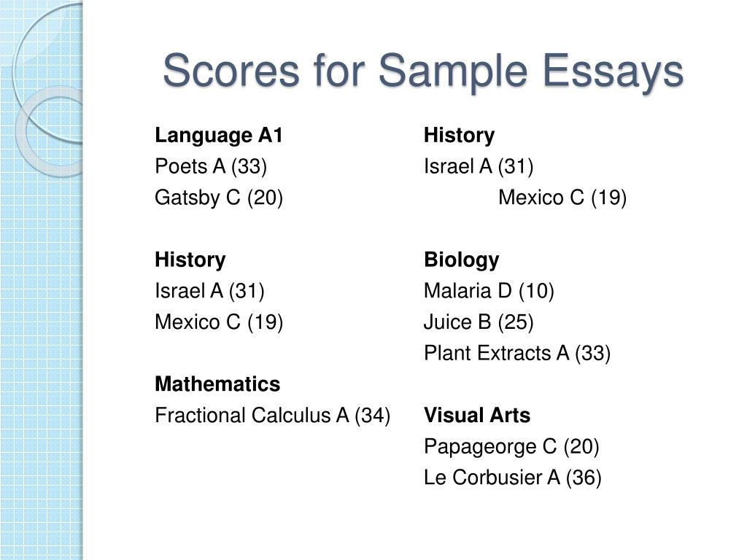
Task: Click the Poets A (33) line
Action: (x=211, y=166)
